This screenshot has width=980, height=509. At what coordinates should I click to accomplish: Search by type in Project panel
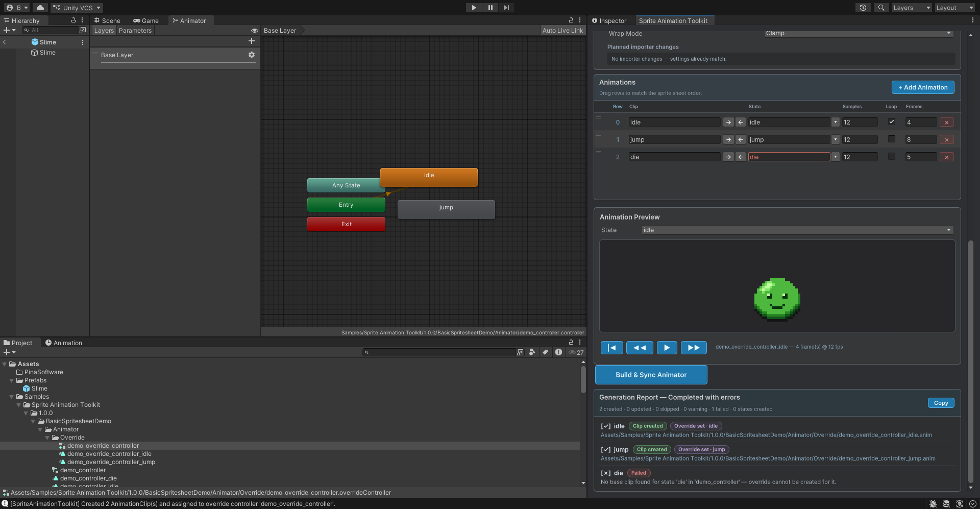tap(532, 352)
